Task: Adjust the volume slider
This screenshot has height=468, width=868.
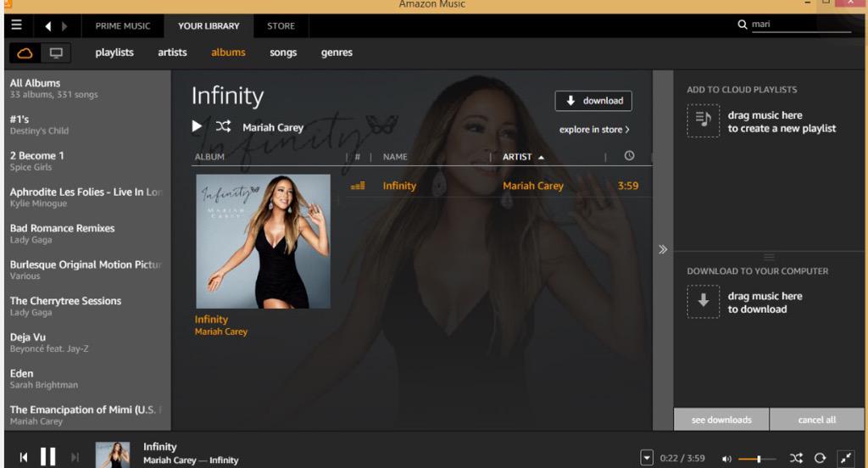Action: pyautogui.click(x=757, y=459)
